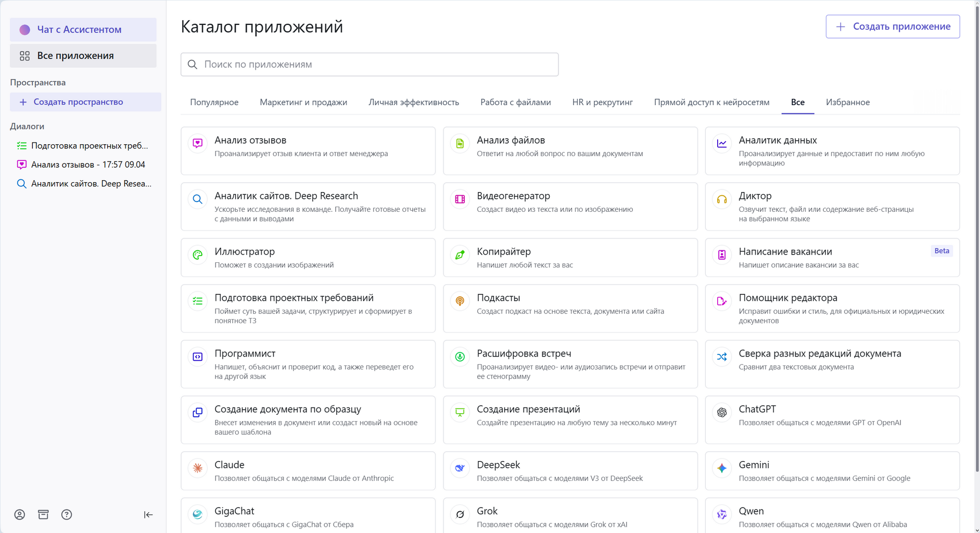Click the user profile icon in sidebar
980x533 pixels.
coord(19,515)
